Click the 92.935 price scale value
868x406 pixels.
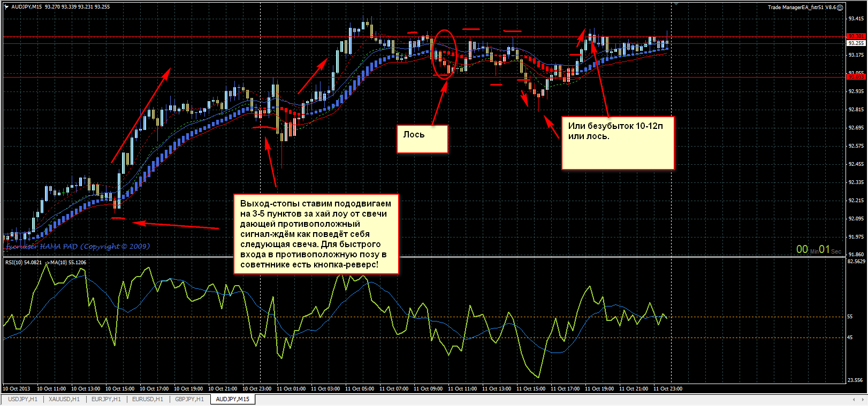click(856, 91)
